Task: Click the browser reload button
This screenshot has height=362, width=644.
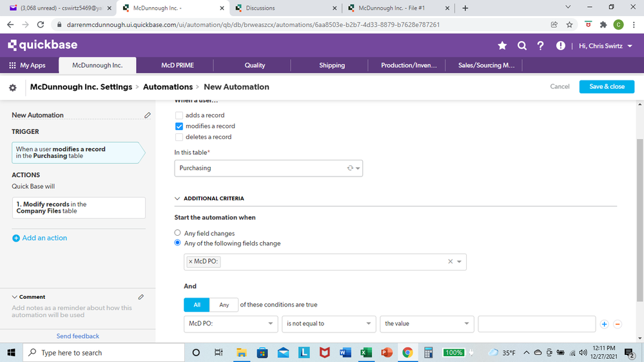Action: (40, 24)
